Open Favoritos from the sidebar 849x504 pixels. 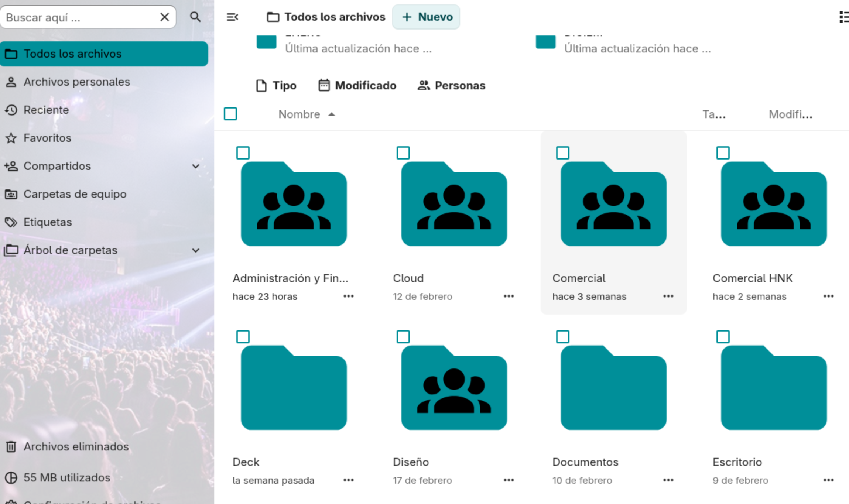(47, 138)
